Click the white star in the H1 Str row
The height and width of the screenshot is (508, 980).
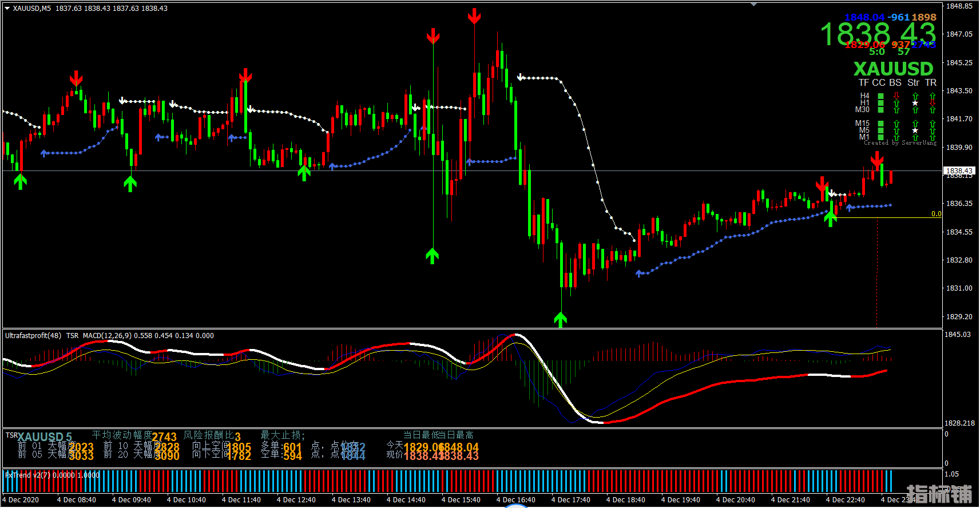(x=915, y=103)
